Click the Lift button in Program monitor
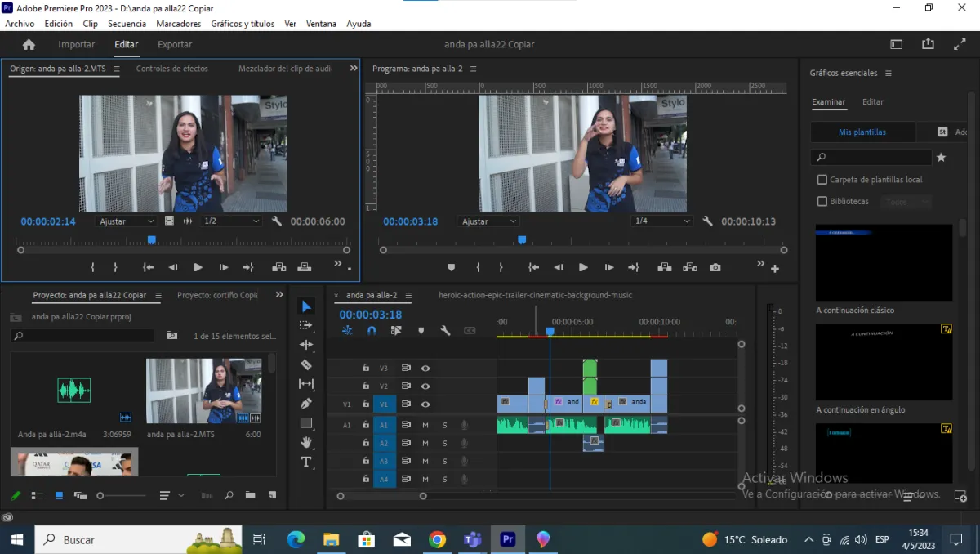The width and height of the screenshot is (980, 554). click(665, 267)
